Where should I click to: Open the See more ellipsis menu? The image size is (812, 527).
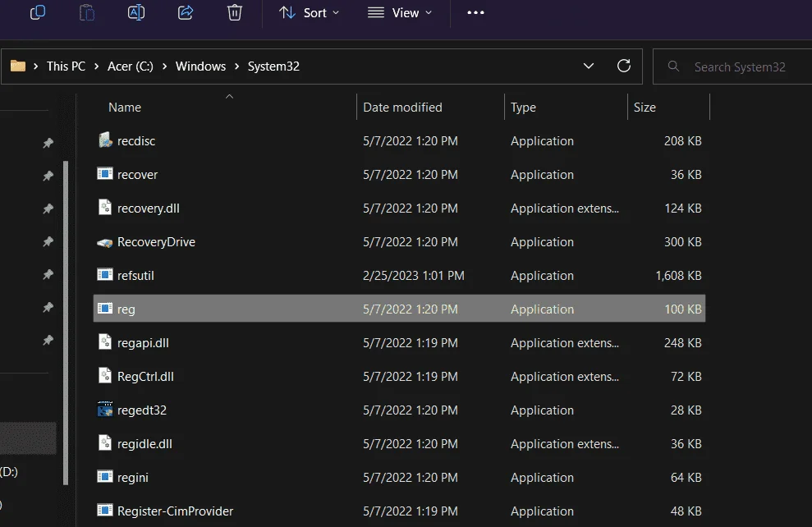click(475, 12)
